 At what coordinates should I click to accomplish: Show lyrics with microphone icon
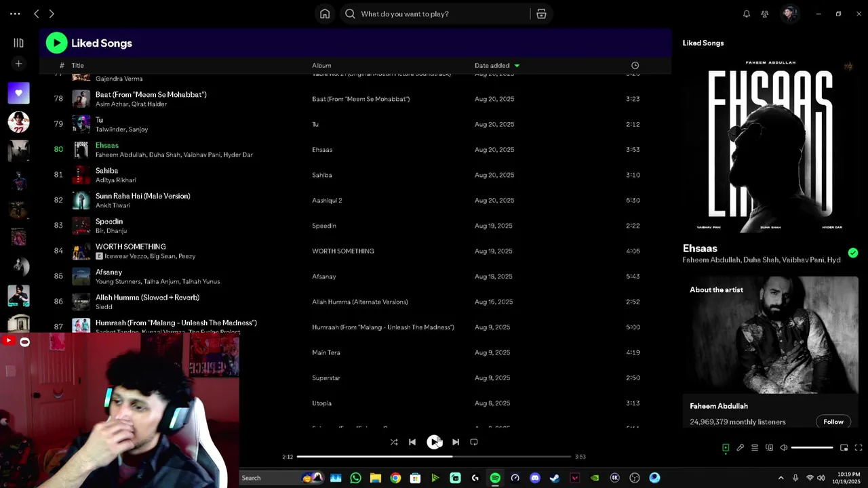741,447
